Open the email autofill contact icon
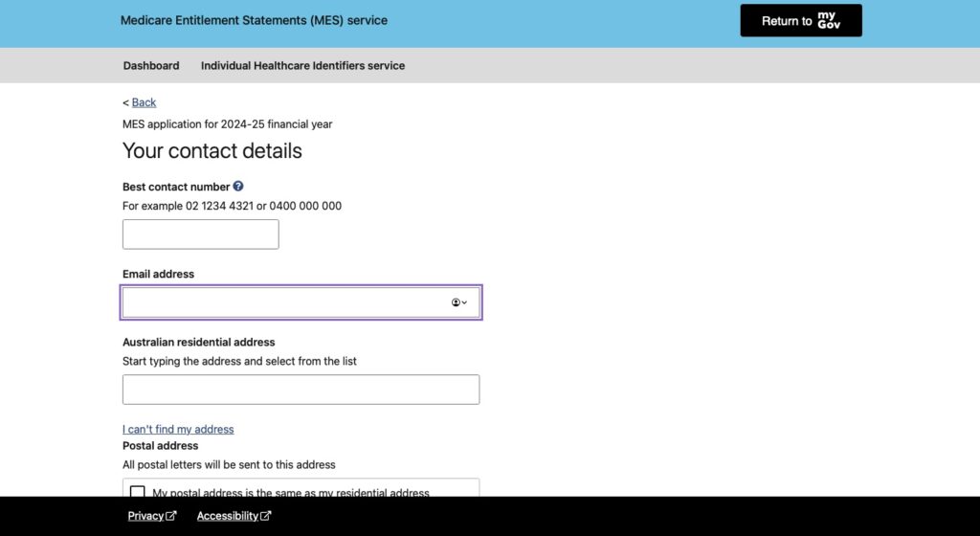Viewport: 980px width, 536px height. pyautogui.click(x=459, y=302)
